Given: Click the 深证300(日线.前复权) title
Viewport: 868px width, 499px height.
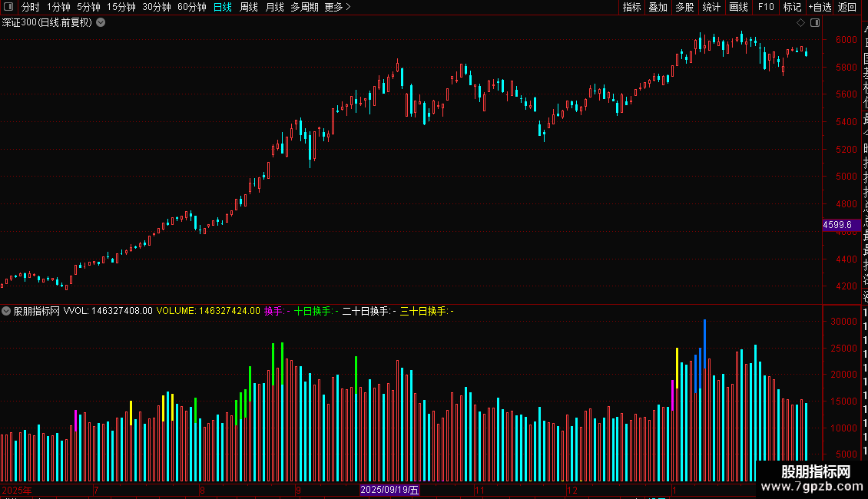Looking at the screenshot, I should 47,23.
